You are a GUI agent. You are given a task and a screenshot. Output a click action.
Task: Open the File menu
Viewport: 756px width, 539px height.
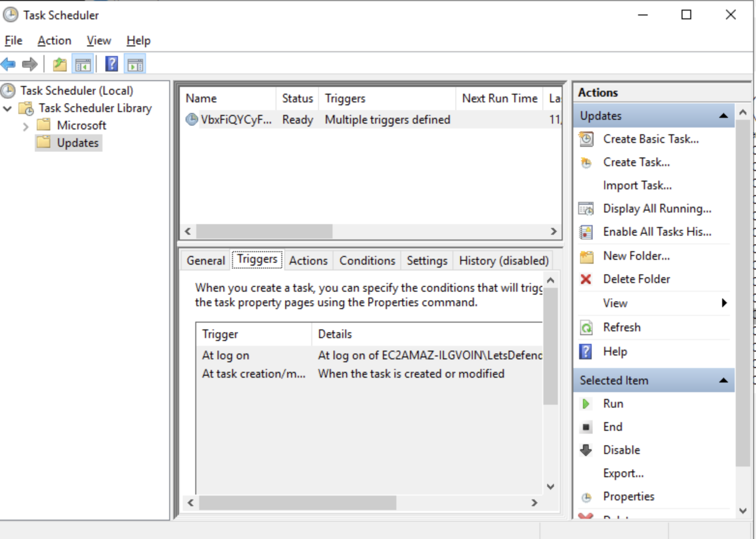point(14,41)
